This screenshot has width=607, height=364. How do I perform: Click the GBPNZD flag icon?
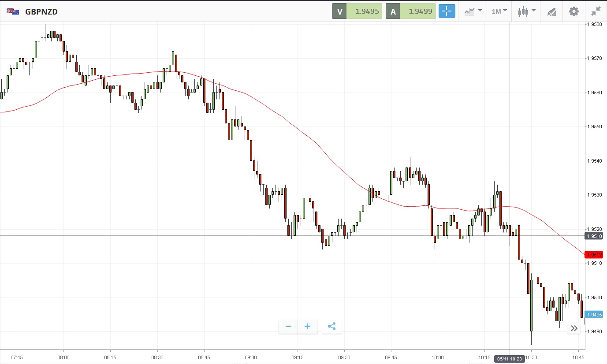(13, 11)
